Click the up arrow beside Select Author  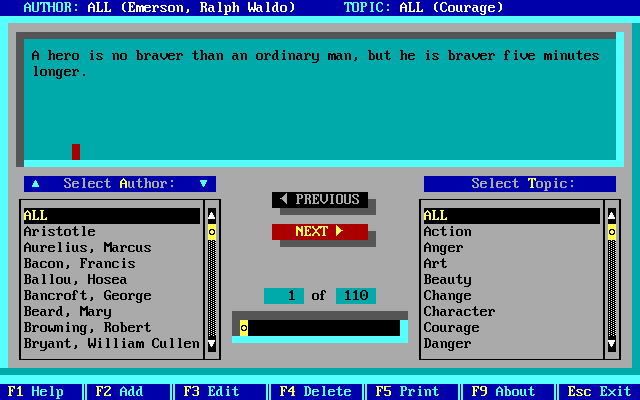(x=36, y=184)
